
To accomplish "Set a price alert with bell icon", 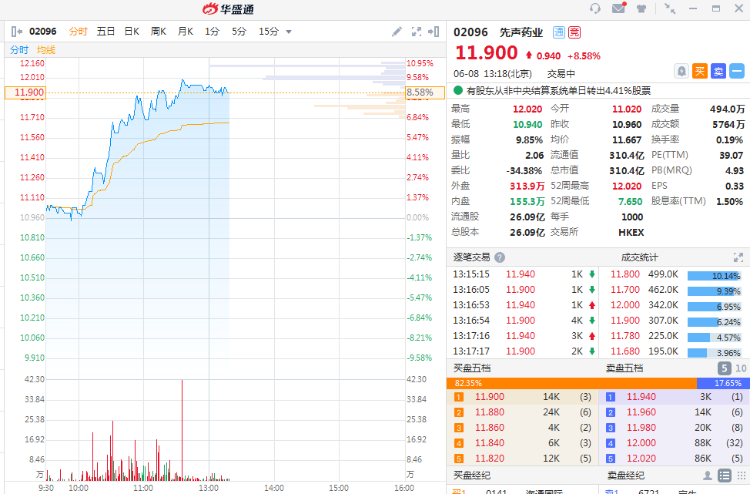I will [682, 71].
